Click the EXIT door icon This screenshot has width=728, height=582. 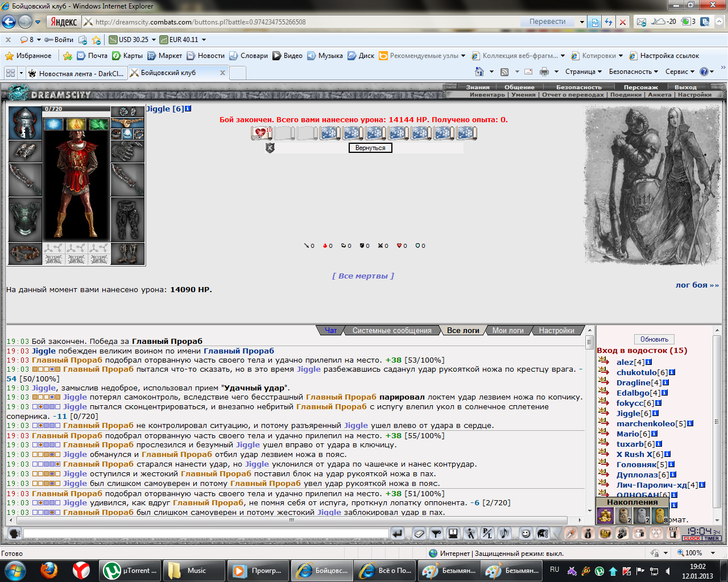[x=673, y=533]
